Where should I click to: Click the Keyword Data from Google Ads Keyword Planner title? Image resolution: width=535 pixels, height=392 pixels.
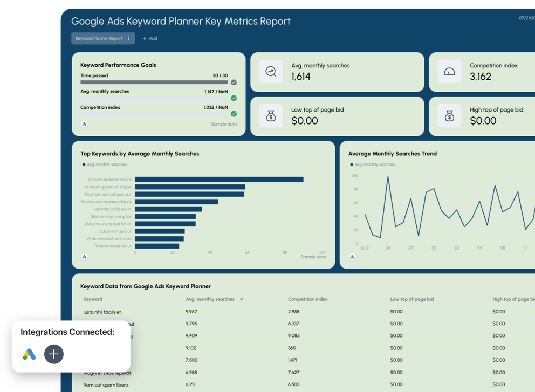[x=146, y=286]
